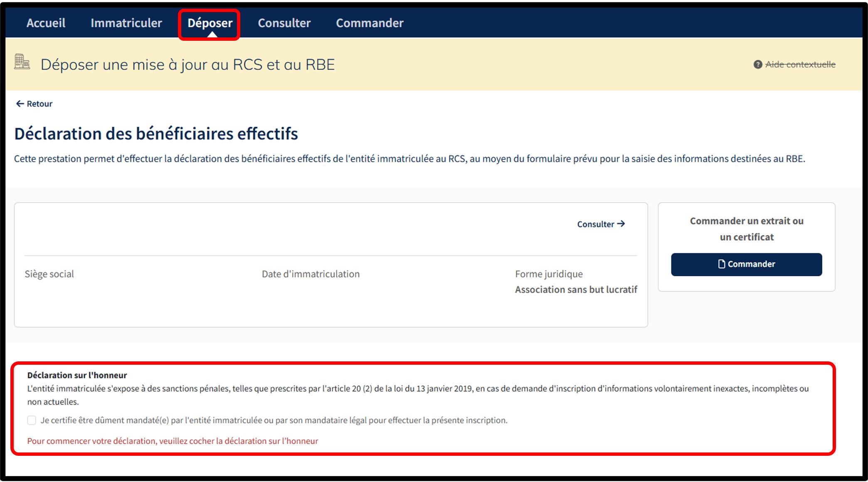Viewport: 868px width, 482px height.
Task: Click the certification label text 'Je certifie être dûment mandaté(e)'
Action: (x=274, y=420)
